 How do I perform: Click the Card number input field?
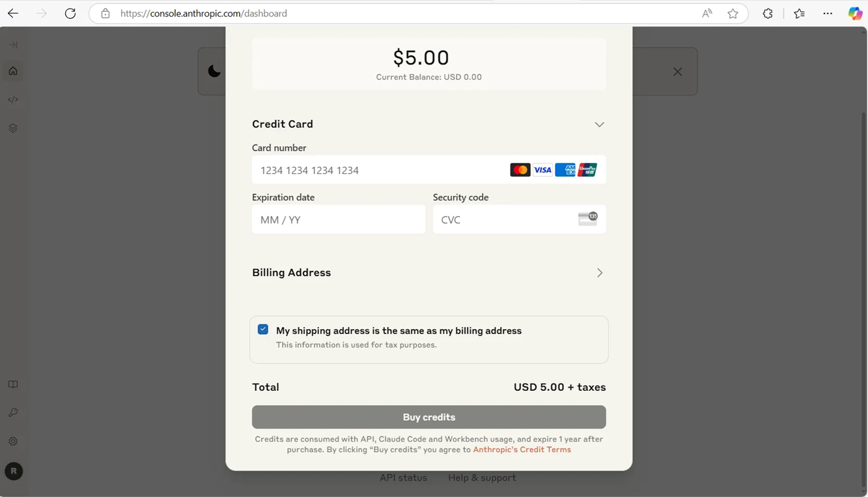pos(429,170)
